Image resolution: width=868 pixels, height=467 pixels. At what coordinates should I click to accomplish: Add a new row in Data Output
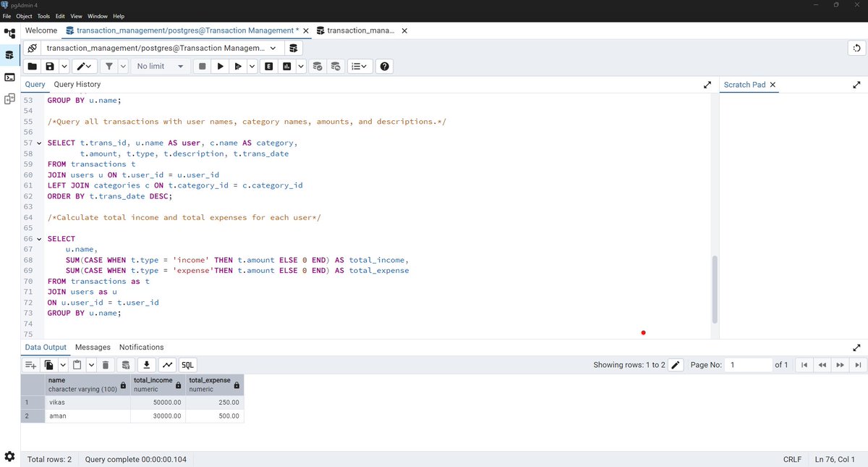tap(31, 365)
